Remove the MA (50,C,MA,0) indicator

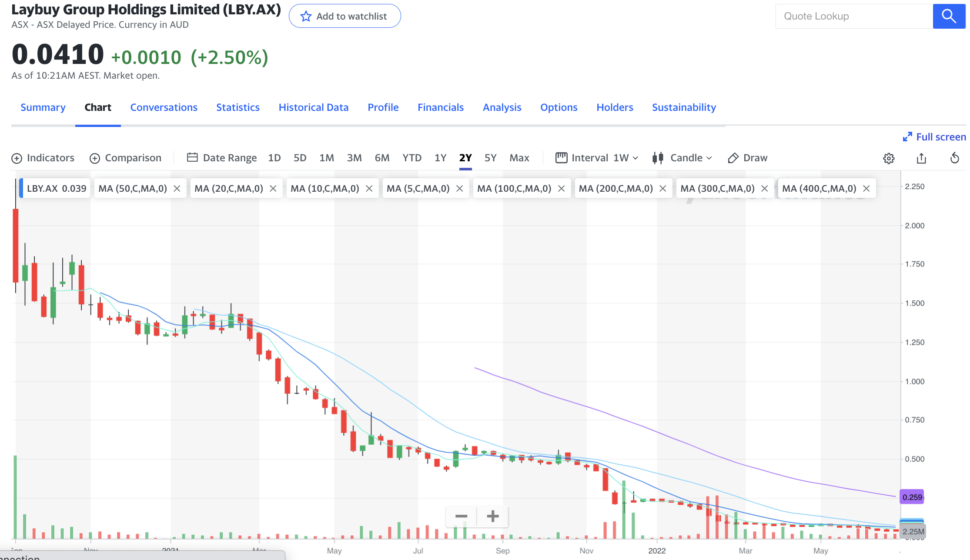(x=177, y=188)
